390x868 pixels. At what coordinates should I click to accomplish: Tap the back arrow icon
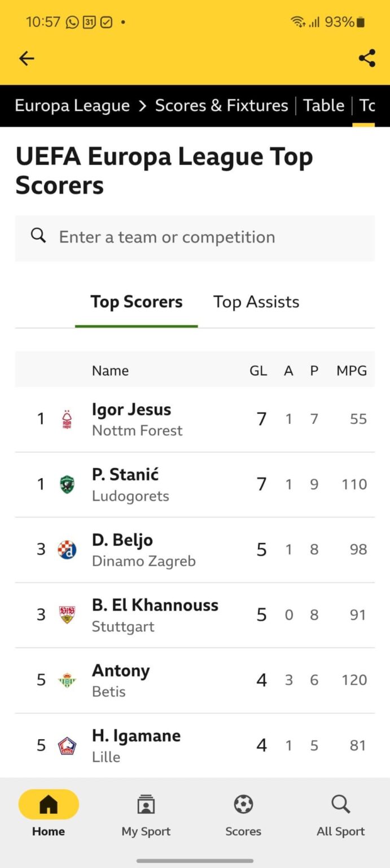click(x=27, y=58)
